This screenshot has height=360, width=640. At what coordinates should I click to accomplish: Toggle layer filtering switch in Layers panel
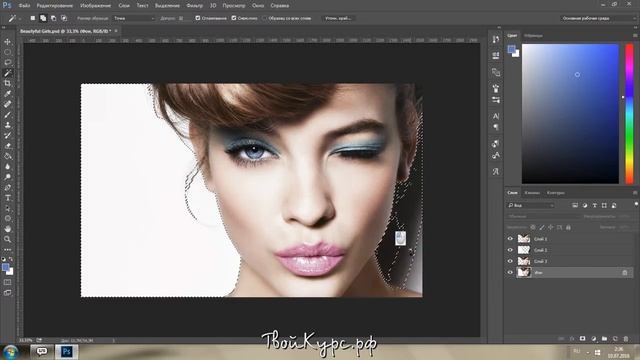click(x=636, y=204)
